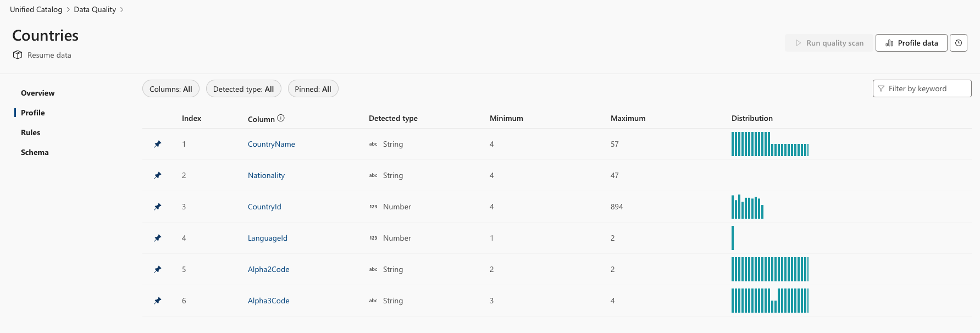Toggle pin on the Nationality row
The width and height of the screenshot is (980, 333).
[x=158, y=175]
